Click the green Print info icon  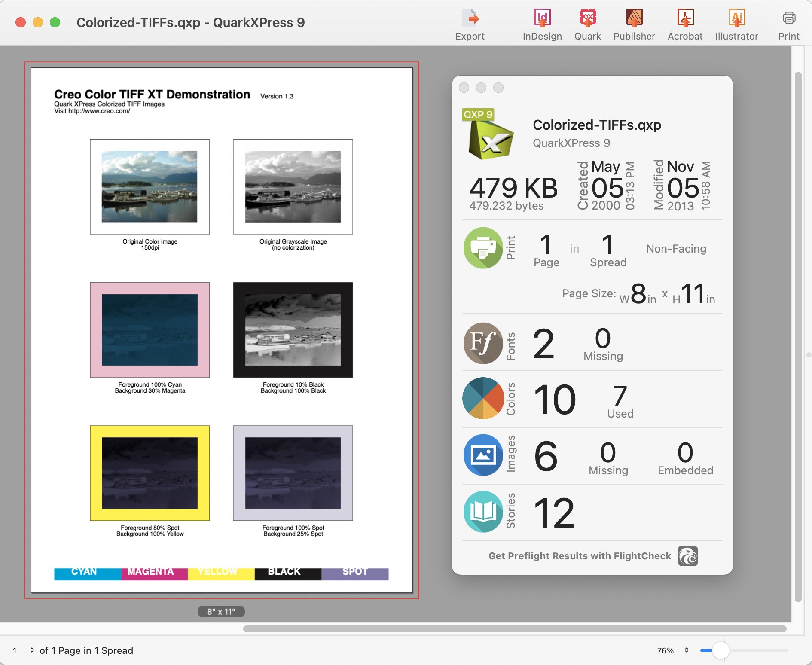[483, 248]
